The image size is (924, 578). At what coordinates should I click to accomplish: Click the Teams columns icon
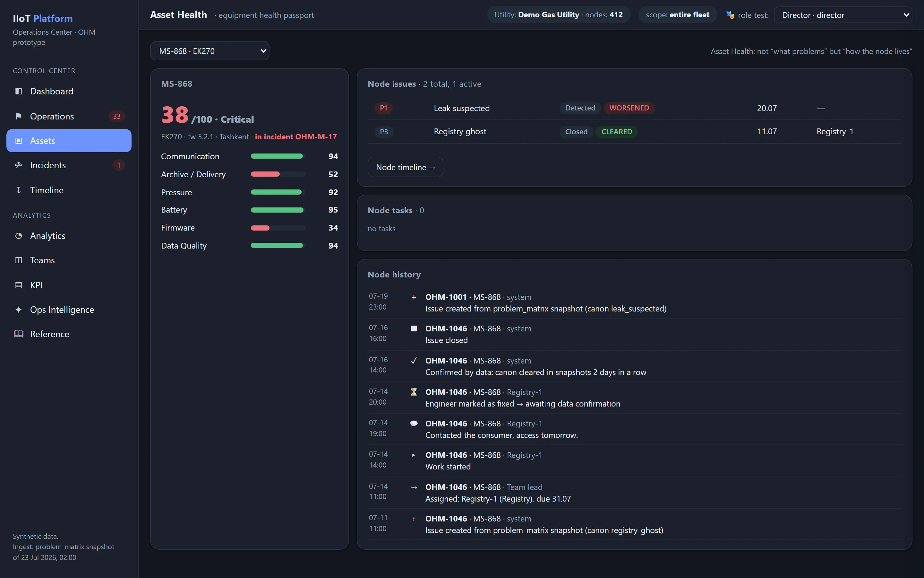18,260
